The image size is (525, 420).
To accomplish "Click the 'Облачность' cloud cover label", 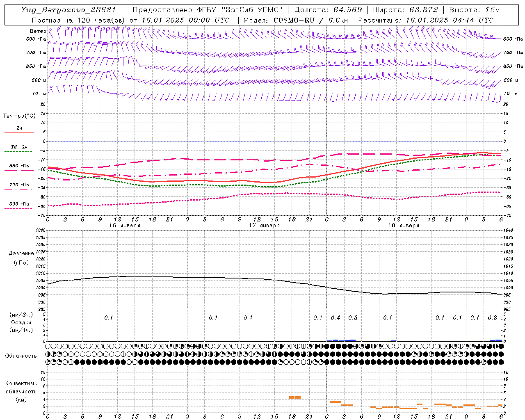I will [x=21, y=356].
